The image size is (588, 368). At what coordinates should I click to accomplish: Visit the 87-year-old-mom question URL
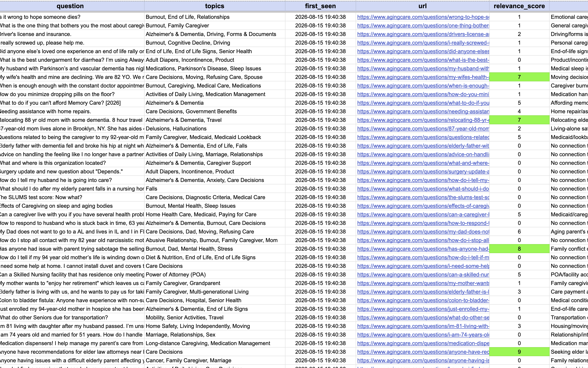tap(423, 129)
